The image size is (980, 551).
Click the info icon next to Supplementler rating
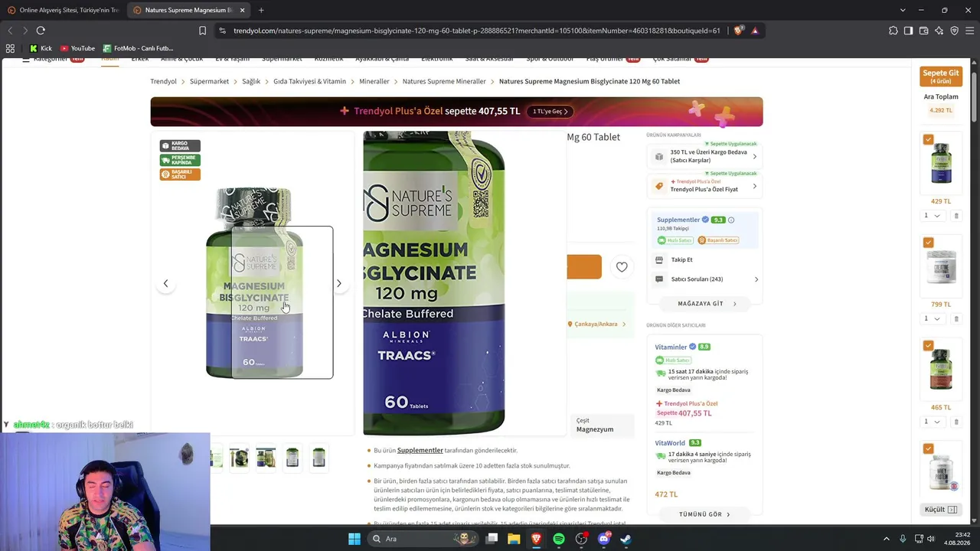tap(731, 220)
